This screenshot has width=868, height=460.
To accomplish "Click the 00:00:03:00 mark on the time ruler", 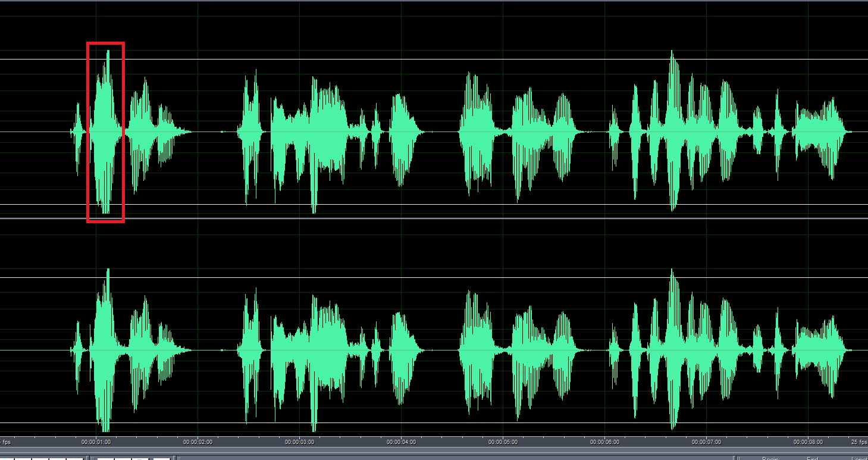I will coord(299,442).
